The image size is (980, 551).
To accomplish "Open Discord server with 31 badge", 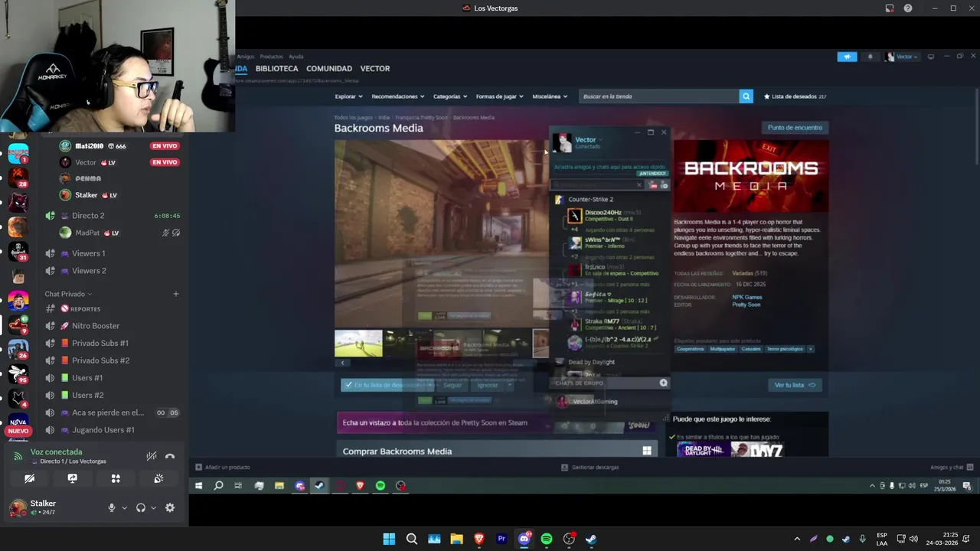I will 18,251.
